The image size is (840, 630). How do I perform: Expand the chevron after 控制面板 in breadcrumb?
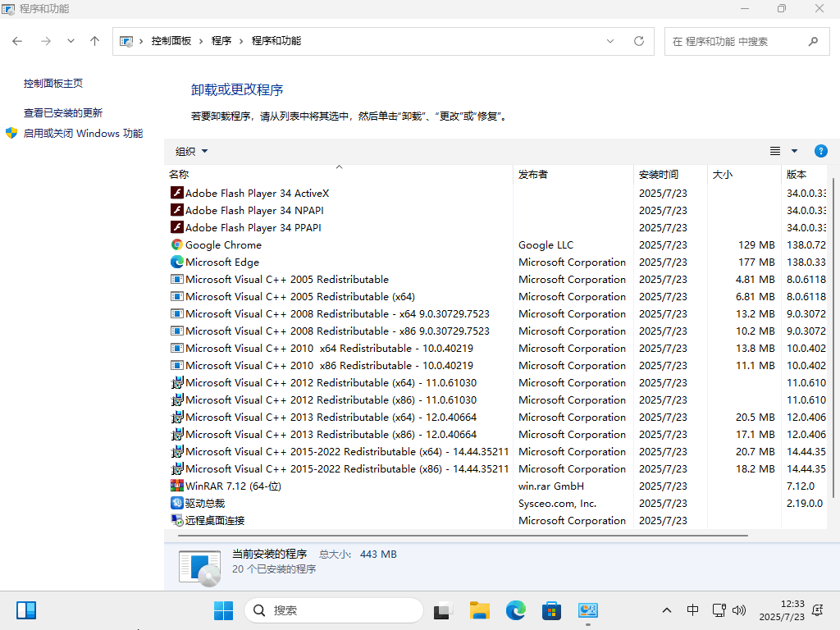coord(201,41)
